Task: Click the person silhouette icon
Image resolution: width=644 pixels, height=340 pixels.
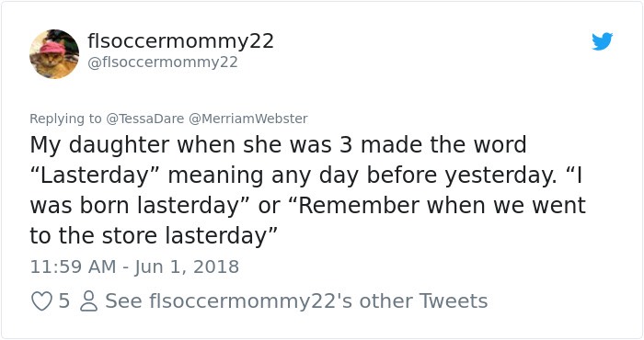Action: [88, 301]
